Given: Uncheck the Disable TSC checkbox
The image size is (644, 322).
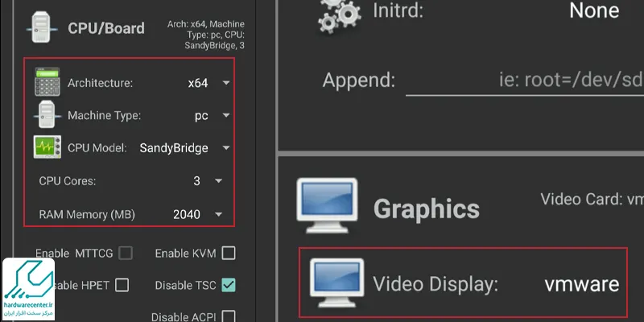Looking at the screenshot, I should (229, 285).
